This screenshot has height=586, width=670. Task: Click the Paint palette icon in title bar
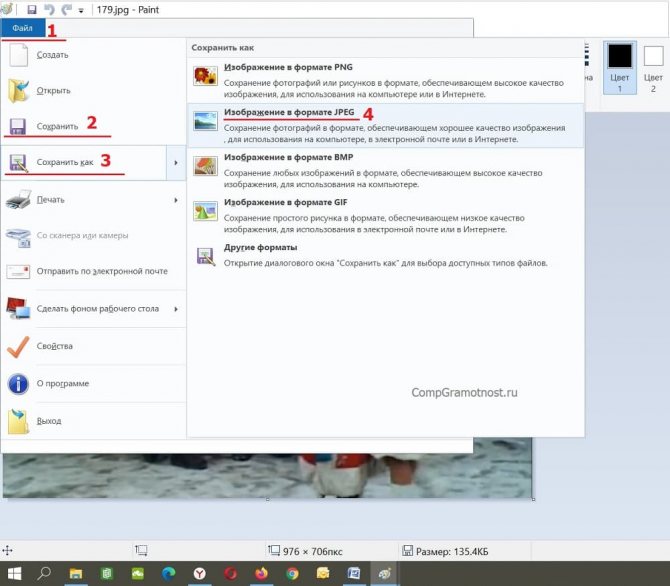[6, 9]
